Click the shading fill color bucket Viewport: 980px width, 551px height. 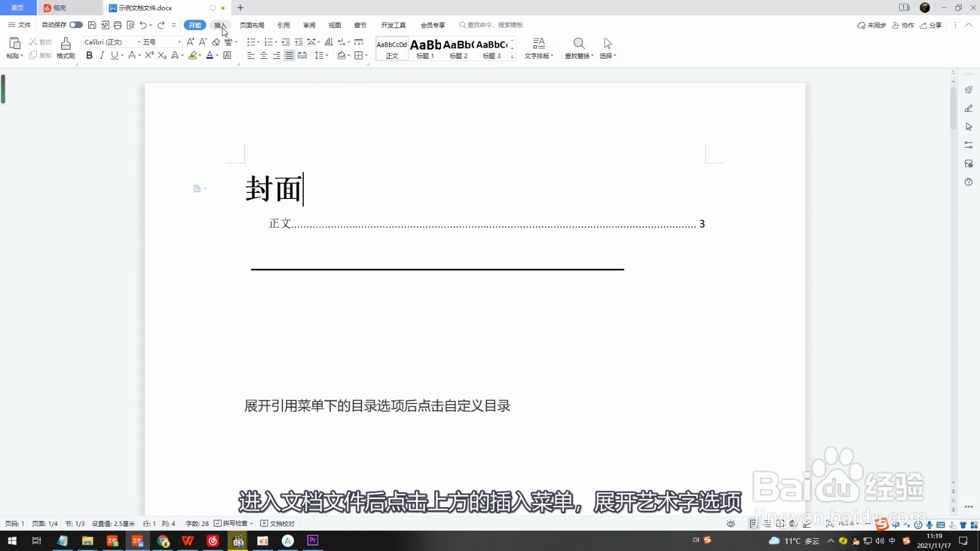[x=341, y=55]
